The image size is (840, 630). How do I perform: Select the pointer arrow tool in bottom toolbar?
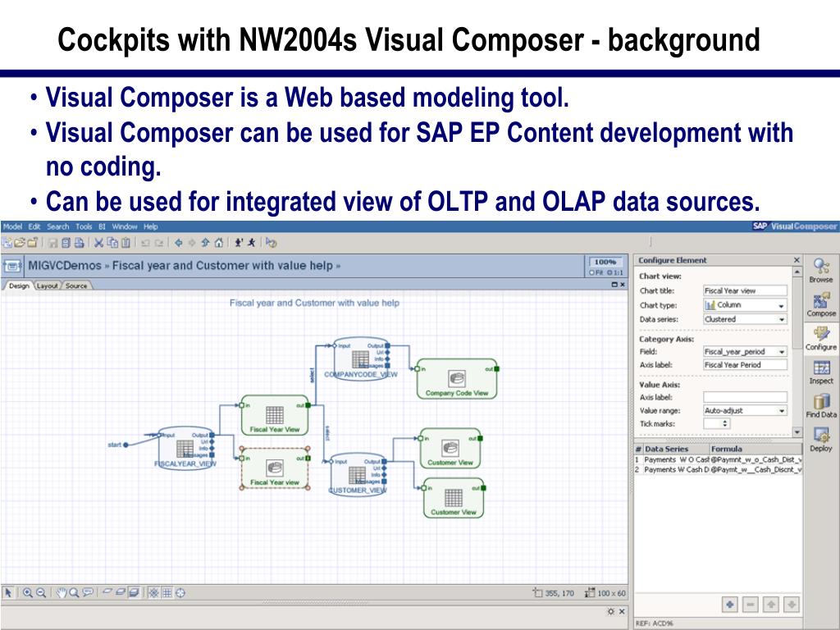point(8,592)
